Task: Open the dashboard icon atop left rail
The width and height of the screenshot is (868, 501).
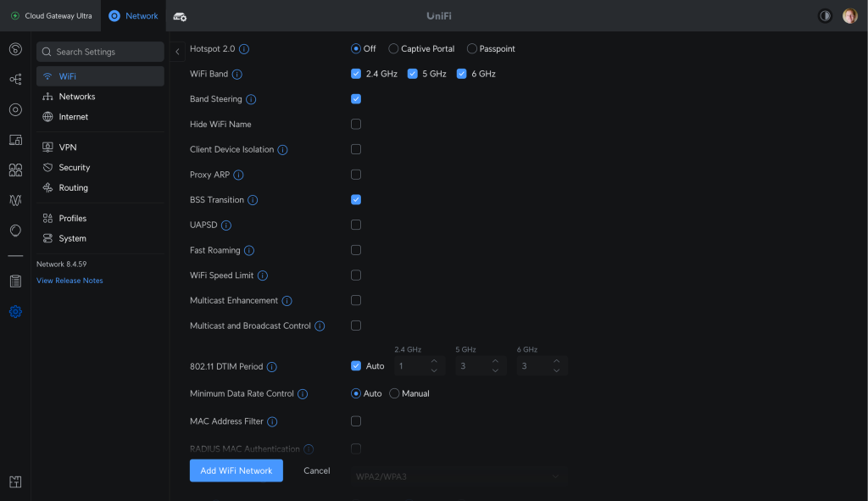Action: (x=15, y=49)
